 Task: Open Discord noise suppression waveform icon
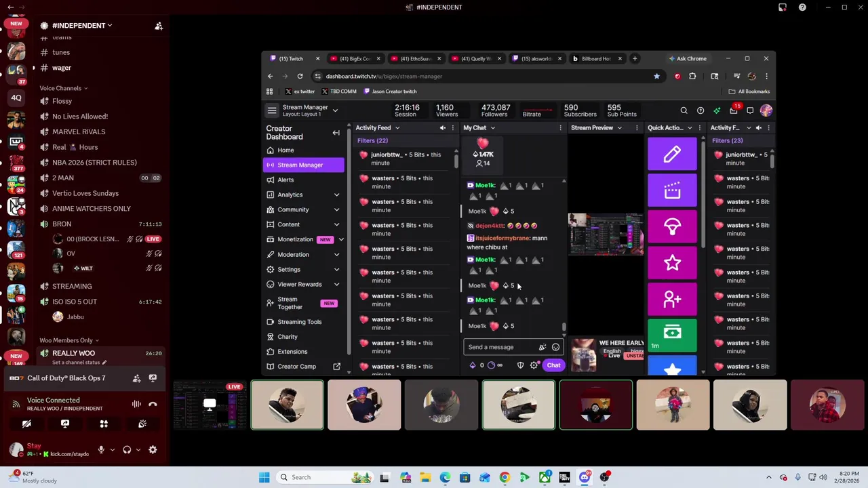(136, 404)
